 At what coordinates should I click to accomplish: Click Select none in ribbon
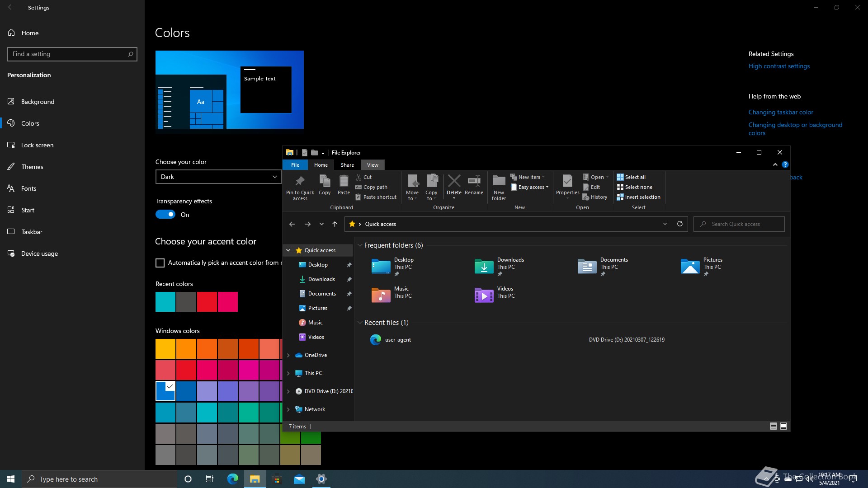coord(634,187)
